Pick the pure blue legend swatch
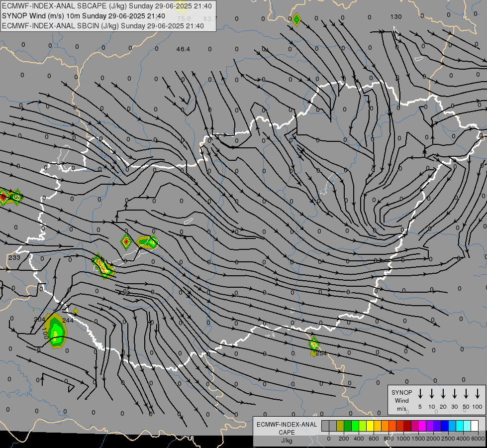The width and height of the screenshot is (487, 448). coord(444,426)
